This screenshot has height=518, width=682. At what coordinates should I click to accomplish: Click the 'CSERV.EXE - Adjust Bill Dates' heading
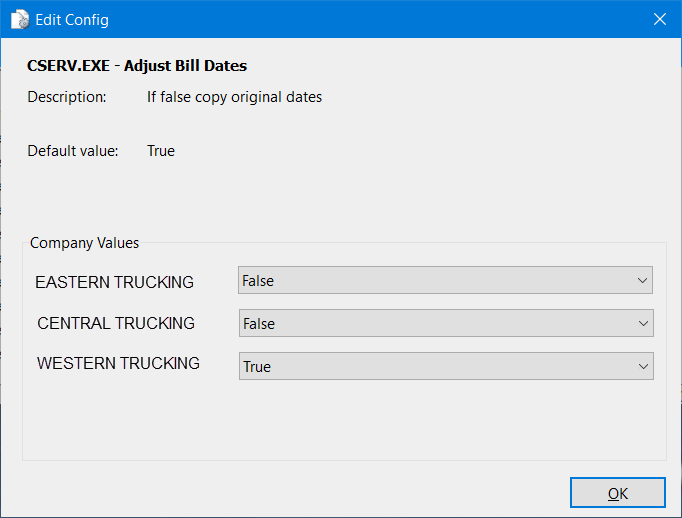pyautogui.click(x=137, y=66)
